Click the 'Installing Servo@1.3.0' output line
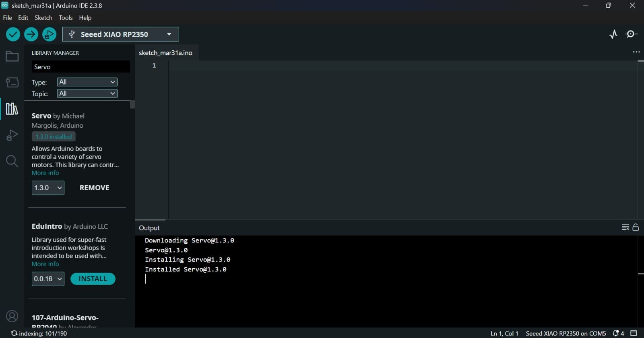Screen dimensions: 644x338 click(x=188, y=260)
